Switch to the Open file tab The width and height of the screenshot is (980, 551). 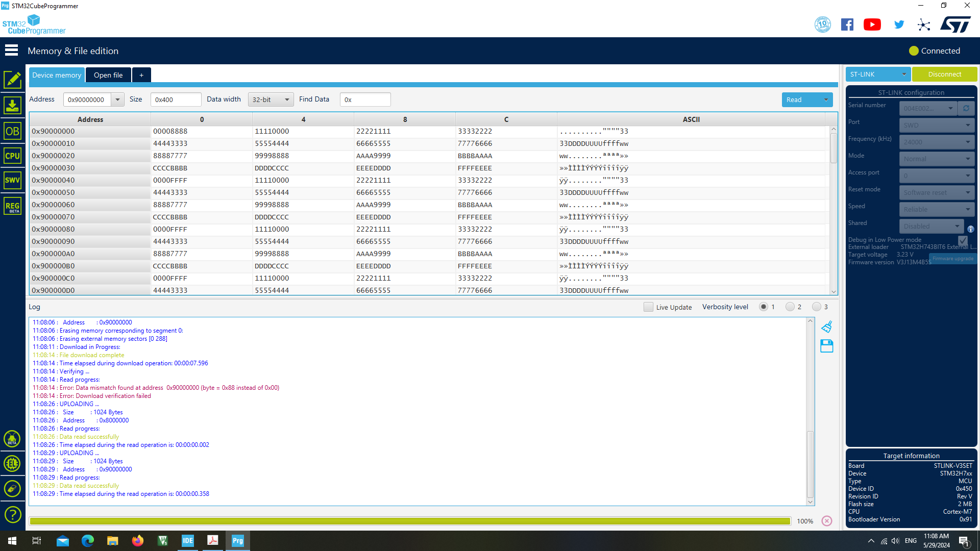point(108,75)
